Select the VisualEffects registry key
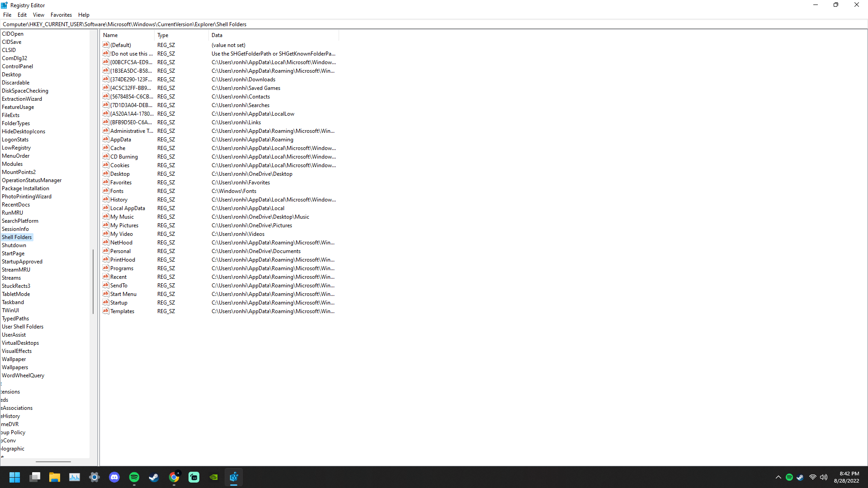This screenshot has height=488, width=868. click(17, 351)
